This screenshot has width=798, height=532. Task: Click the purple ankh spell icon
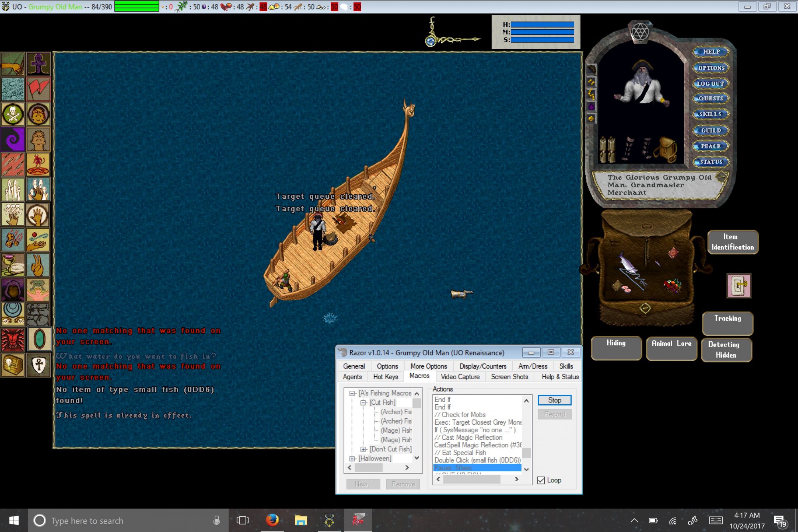pyautogui.click(x=38, y=64)
